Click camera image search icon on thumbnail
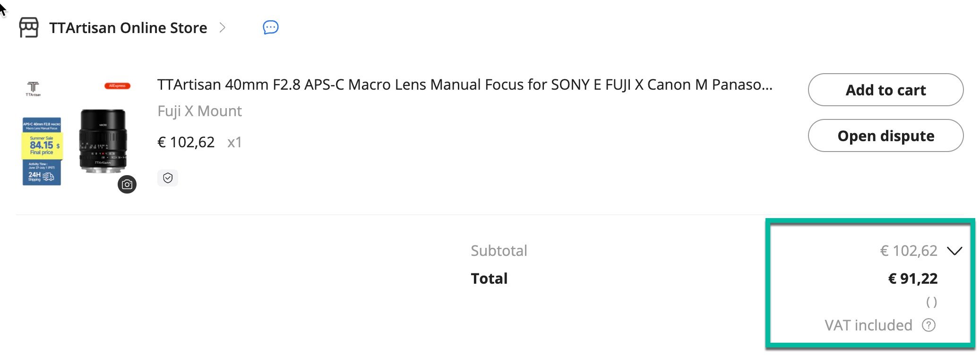 (127, 184)
